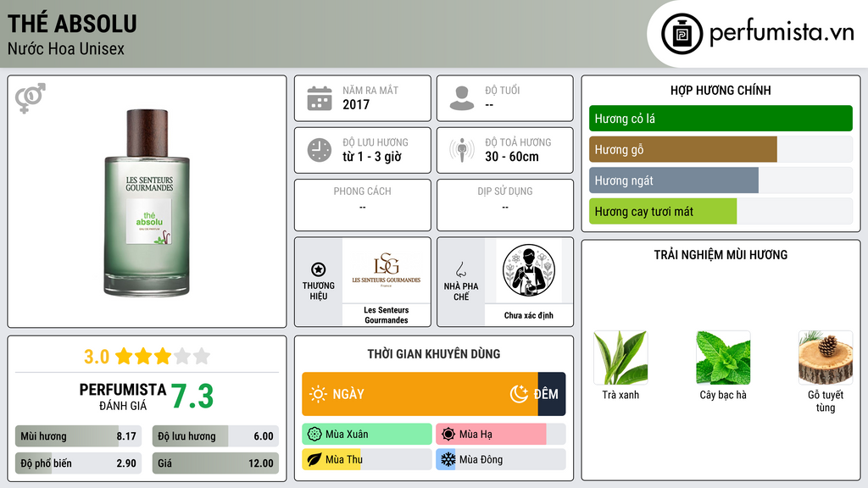
Task: Click the PERFUMISTA ĐÁNH GIÁ label
Action: (x=123, y=396)
